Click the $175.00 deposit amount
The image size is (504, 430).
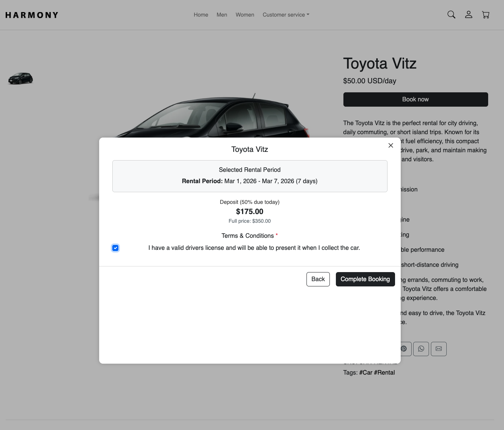(250, 211)
